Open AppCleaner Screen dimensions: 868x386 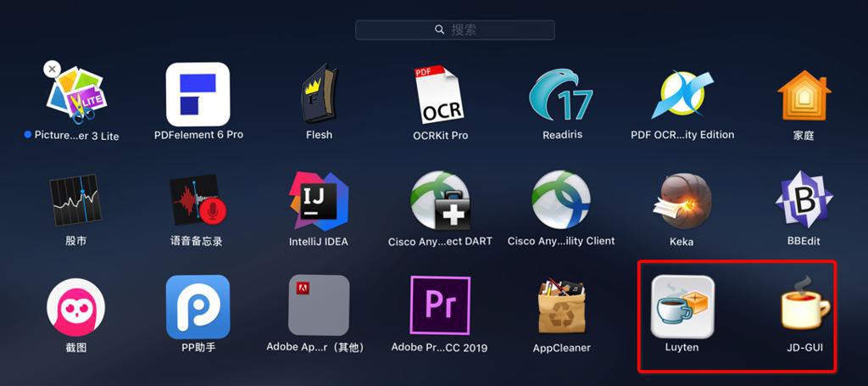point(561,307)
